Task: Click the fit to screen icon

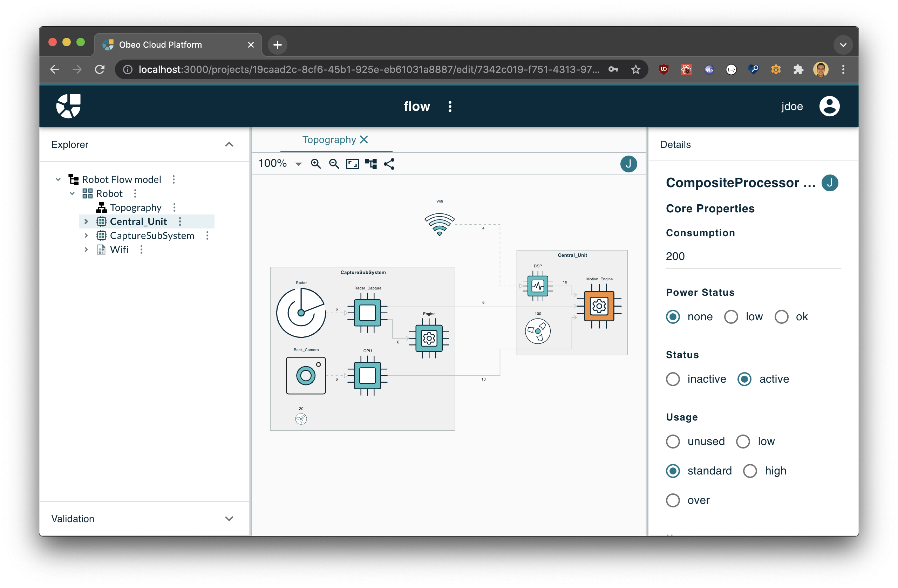Action: pyautogui.click(x=352, y=164)
